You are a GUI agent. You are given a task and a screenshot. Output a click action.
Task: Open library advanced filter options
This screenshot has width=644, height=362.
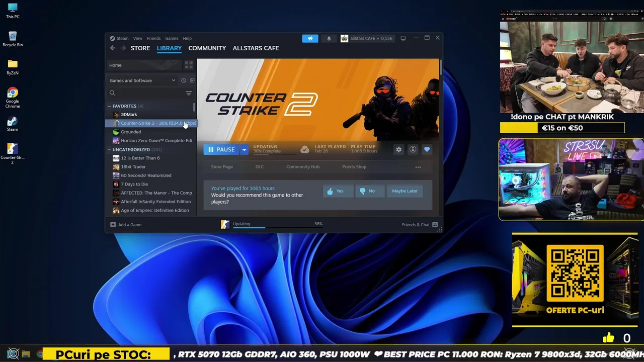[x=189, y=93]
